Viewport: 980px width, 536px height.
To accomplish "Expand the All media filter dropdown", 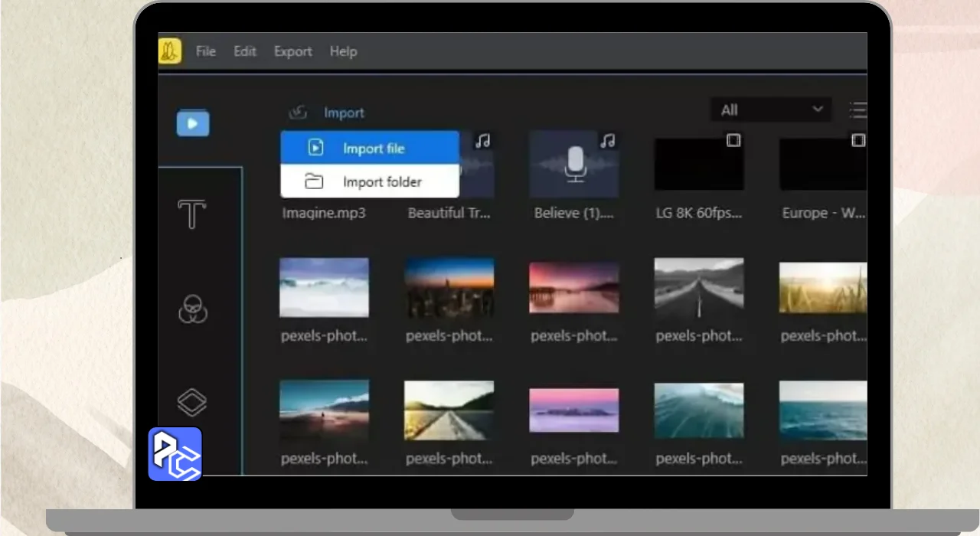I will (x=771, y=109).
